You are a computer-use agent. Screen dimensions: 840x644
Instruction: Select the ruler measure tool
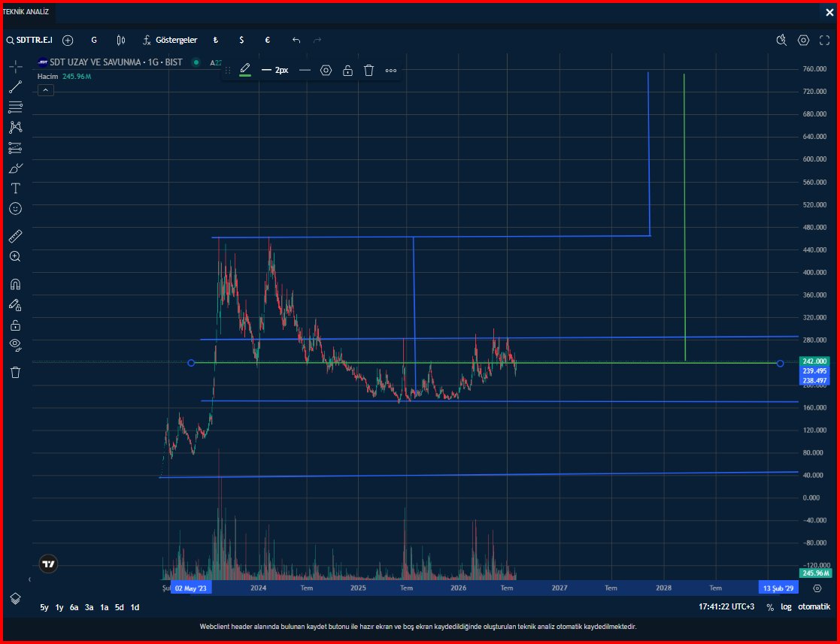click(16, 236)
